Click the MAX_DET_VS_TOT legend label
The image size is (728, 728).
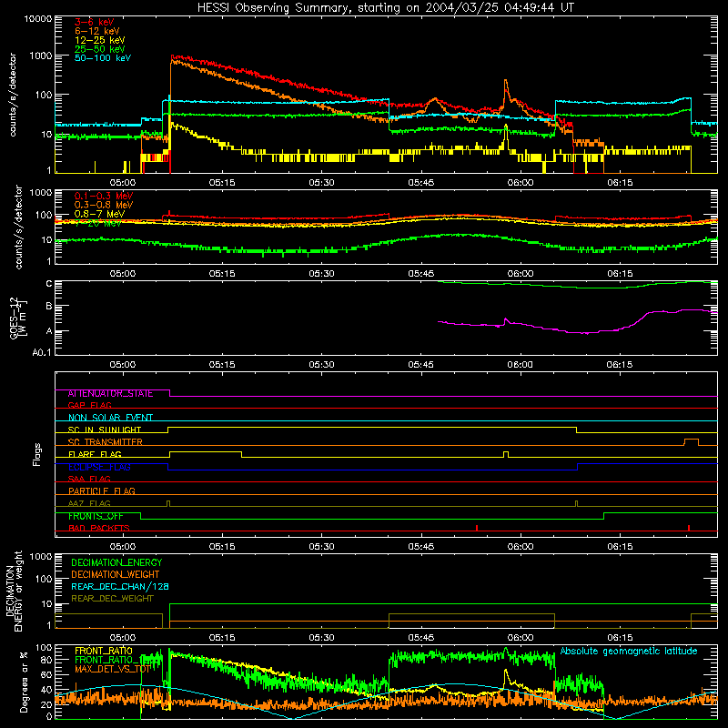tap(113, 669)
